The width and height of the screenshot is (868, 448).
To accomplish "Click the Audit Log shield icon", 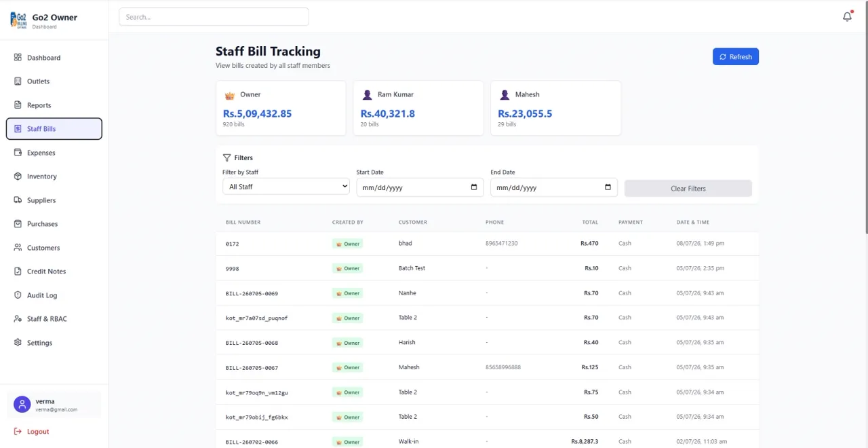I will pyautogui.click(x=18, y=295).
